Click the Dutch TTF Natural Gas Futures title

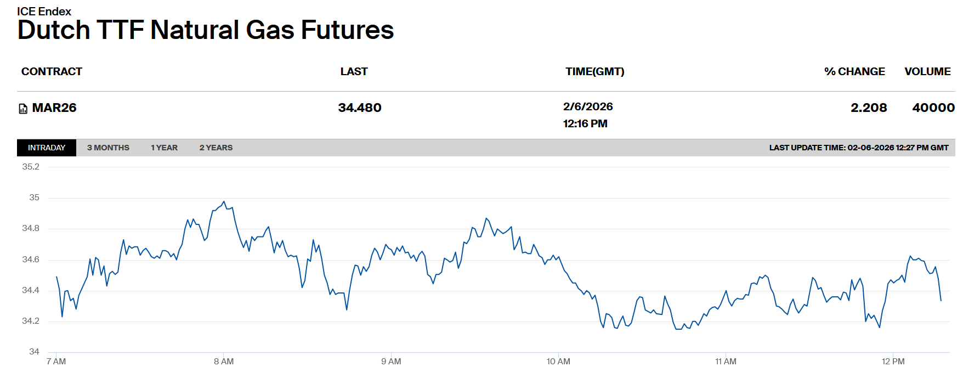(206, 30)
